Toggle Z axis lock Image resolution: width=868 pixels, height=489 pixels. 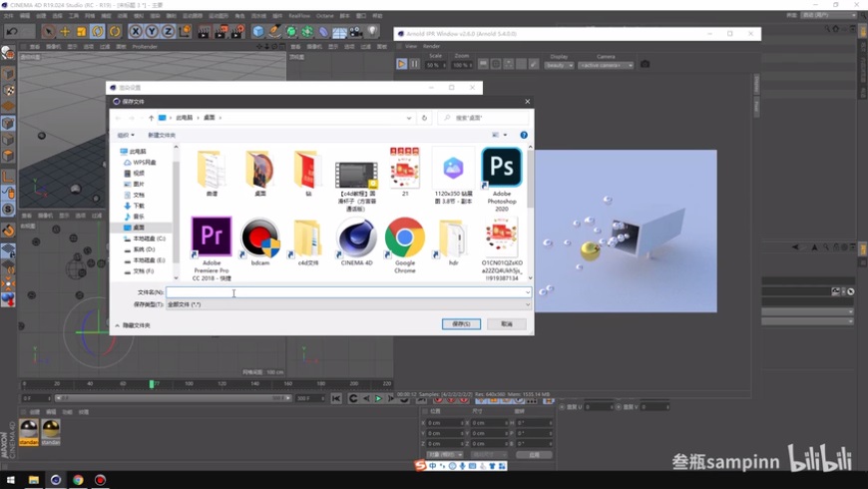tap(168, 32)
